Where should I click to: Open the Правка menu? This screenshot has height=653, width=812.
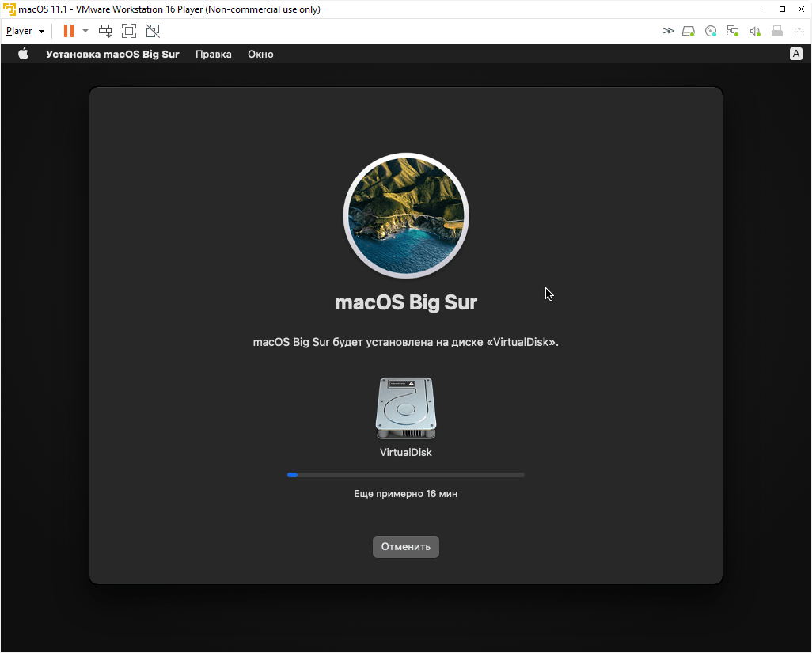[x=214, y=54]
